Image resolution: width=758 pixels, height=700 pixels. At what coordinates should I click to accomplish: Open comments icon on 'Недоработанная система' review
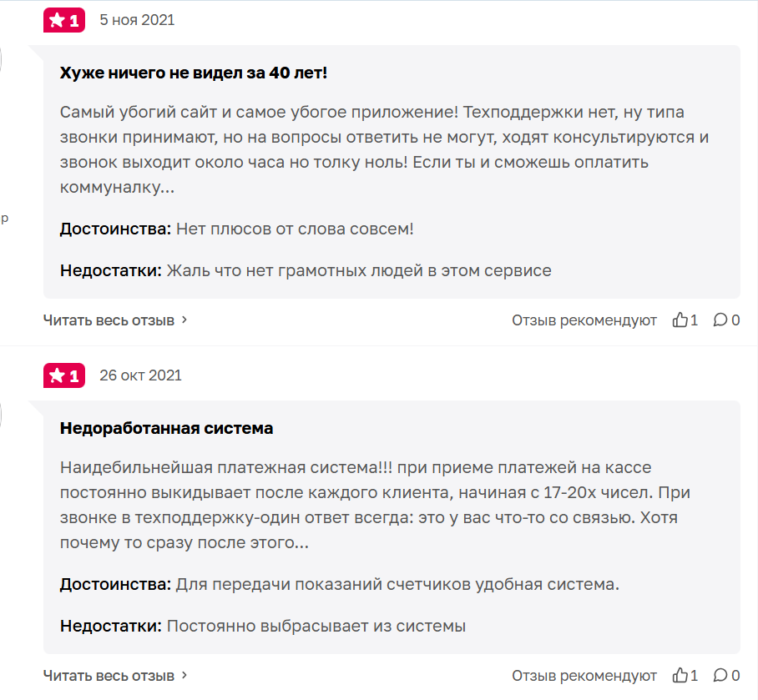[720, 675]
